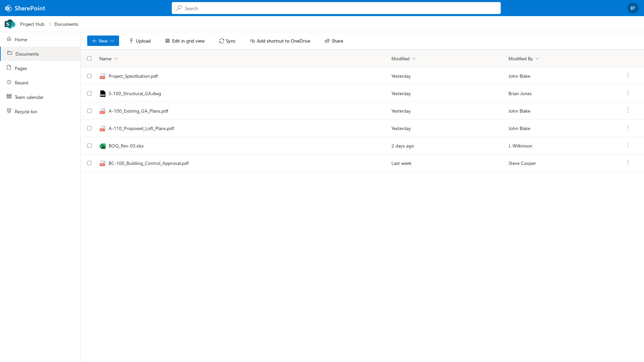Go to Pages in the left navigation
Image resolution: width=644 pixels, height=362 pixels.
[40, 68]
